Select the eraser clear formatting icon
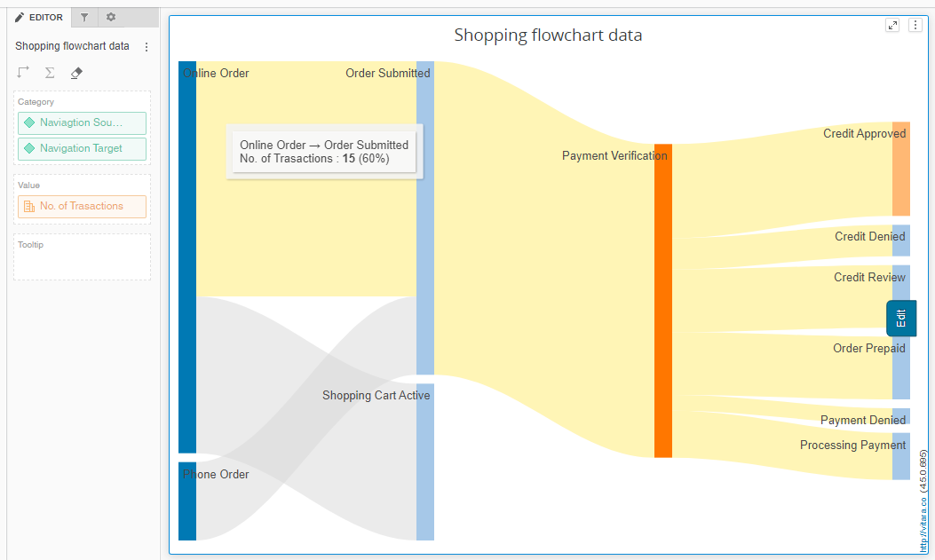 pyautogui.click(x=76, y=73)
